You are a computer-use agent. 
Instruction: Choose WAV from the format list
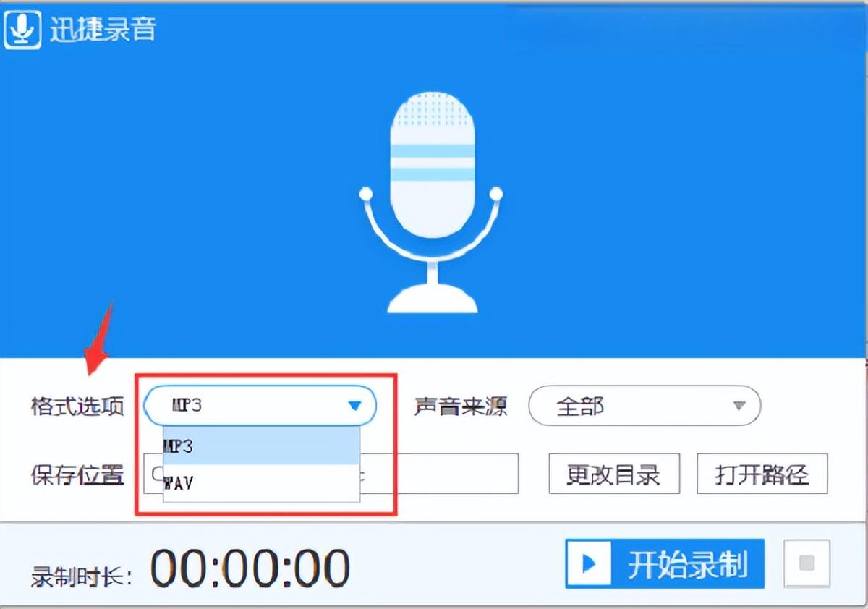(260, 482)
